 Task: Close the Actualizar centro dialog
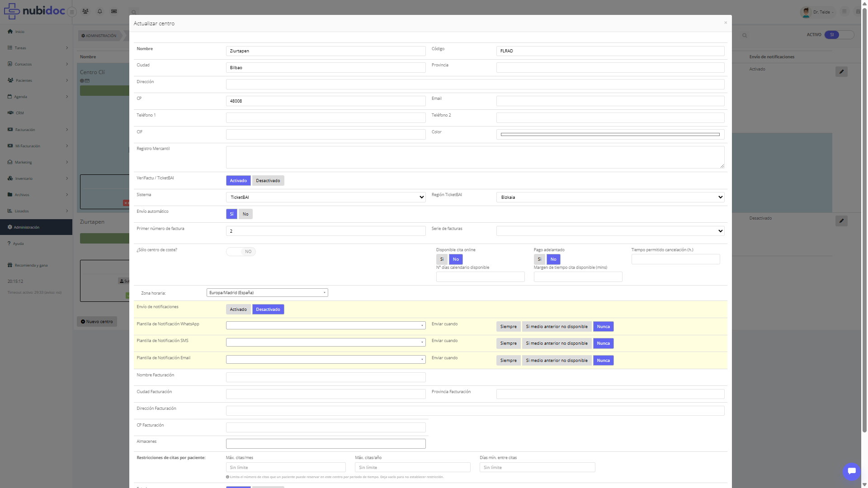coord(726,23)
